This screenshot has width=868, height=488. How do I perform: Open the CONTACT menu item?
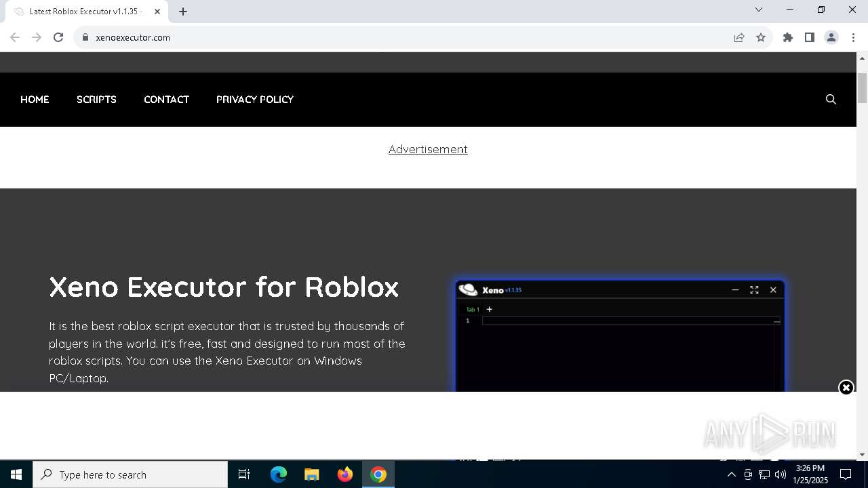pyautogui.click(x=166, y=100)
